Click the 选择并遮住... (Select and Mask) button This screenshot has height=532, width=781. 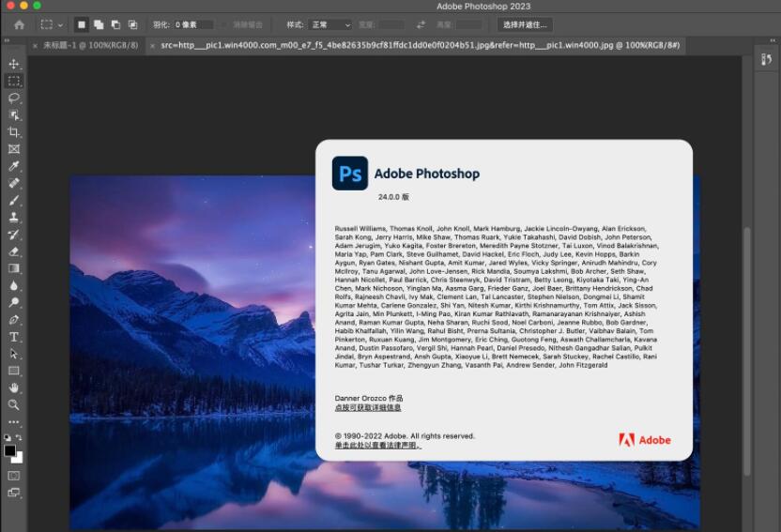pyautogui.click(x=525, y=24)
